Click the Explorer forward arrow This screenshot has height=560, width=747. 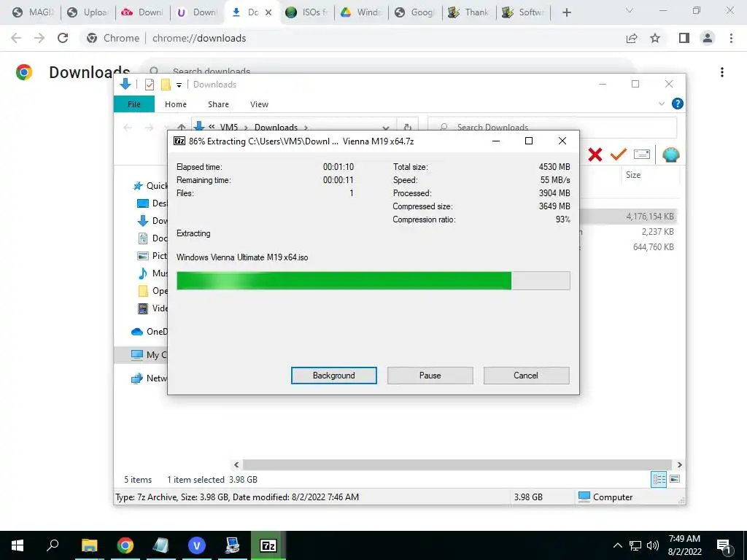pyautogui.click(x=149, y=127)
